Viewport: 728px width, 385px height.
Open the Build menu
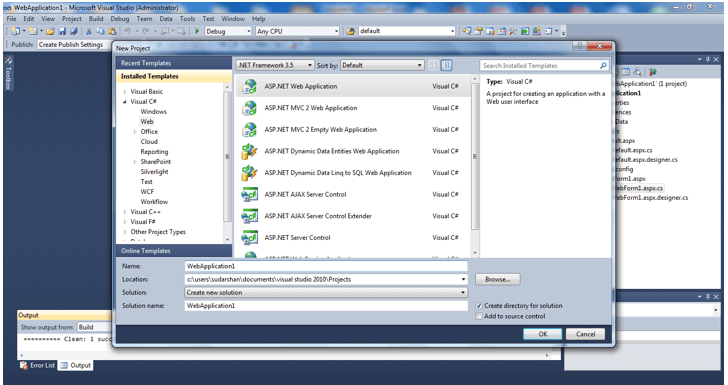(x=96, y=19)
